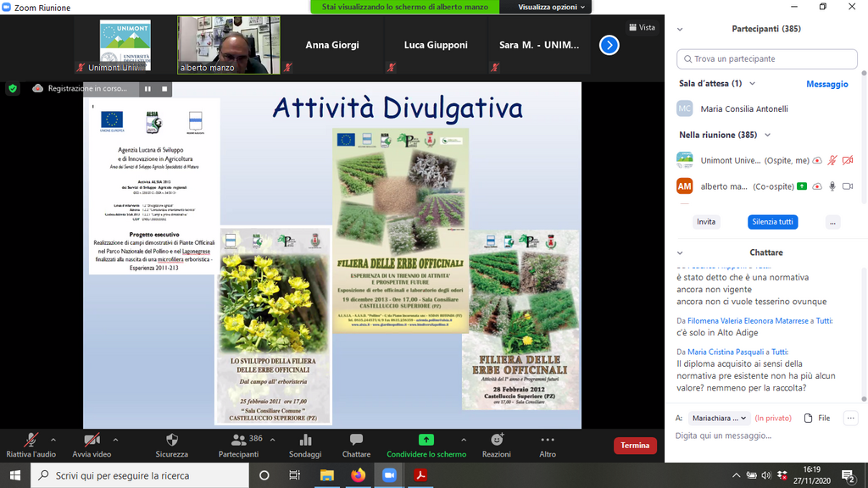This screenshot has width=868, height=488.
Task: Click the Reazioni emoji icon
Action: [x=497, y=445]
